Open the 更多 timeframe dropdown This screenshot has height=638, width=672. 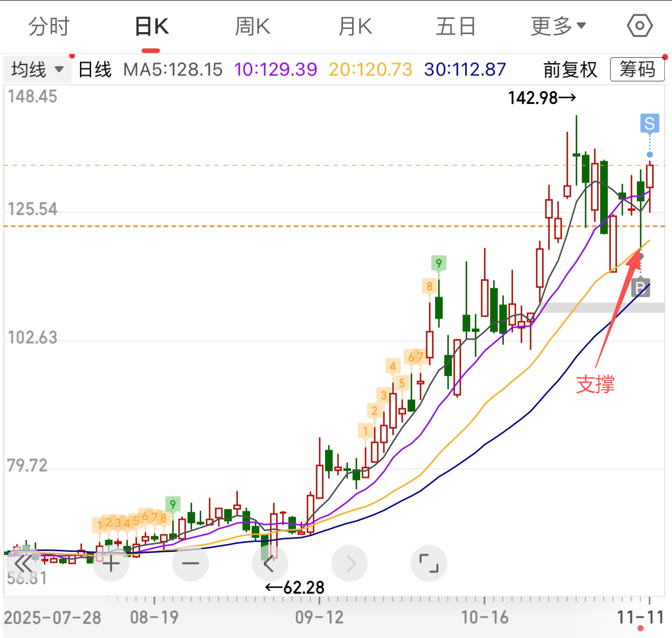point(558,26)
